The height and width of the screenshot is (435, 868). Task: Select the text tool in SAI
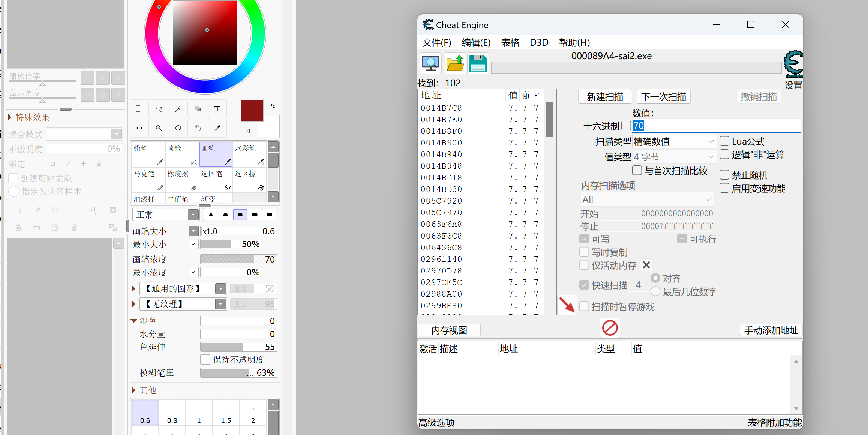217,109
